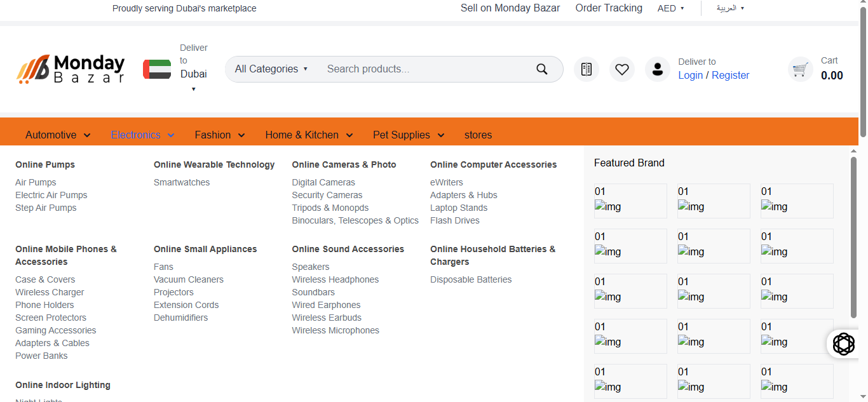
Task: Click the user account profile icon
Action: 657,69
